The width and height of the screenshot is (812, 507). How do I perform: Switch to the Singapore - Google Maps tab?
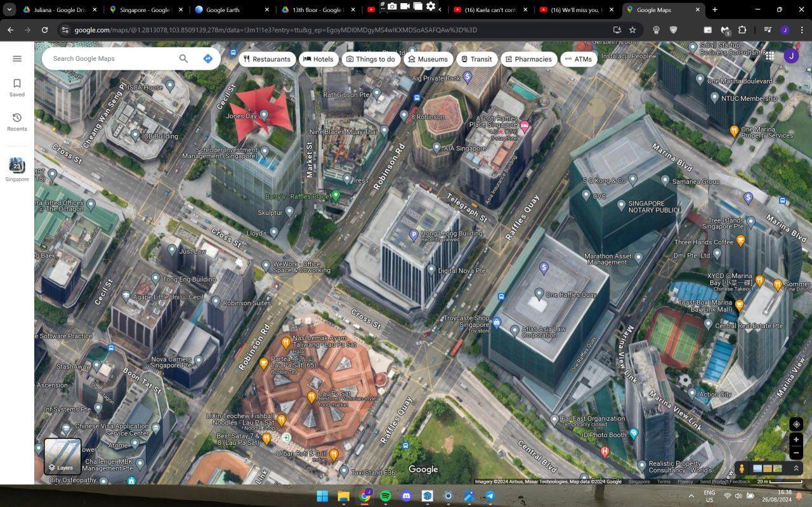point(147,10)
